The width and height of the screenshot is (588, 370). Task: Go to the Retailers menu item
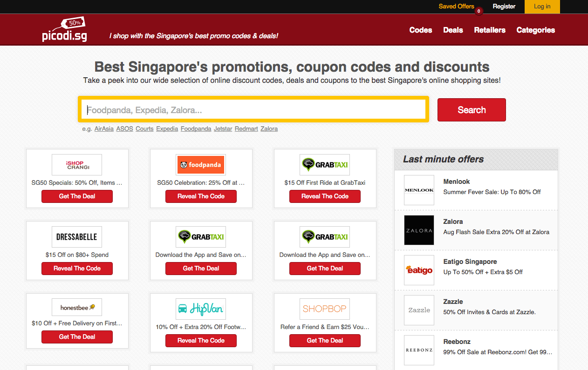pyautogui.click(x=490, y=30)
